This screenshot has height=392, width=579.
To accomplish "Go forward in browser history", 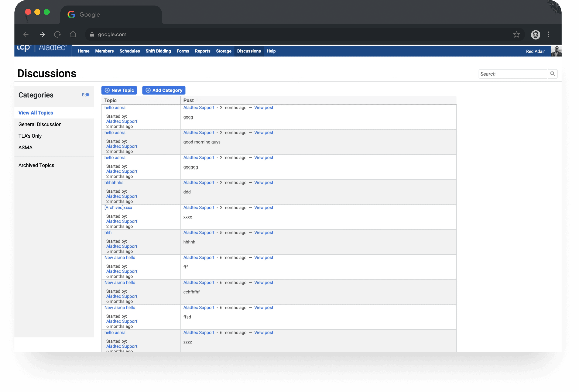I will coord(42,34).
